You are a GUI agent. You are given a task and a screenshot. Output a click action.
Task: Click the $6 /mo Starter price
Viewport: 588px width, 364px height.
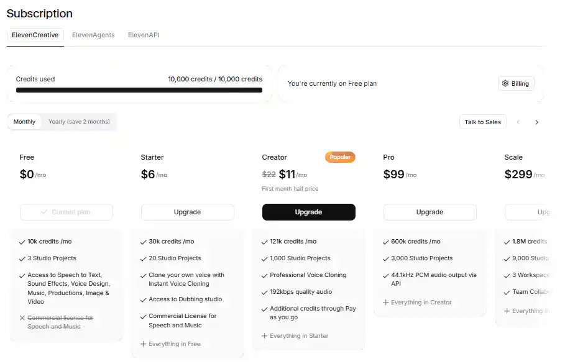(154, 175)
